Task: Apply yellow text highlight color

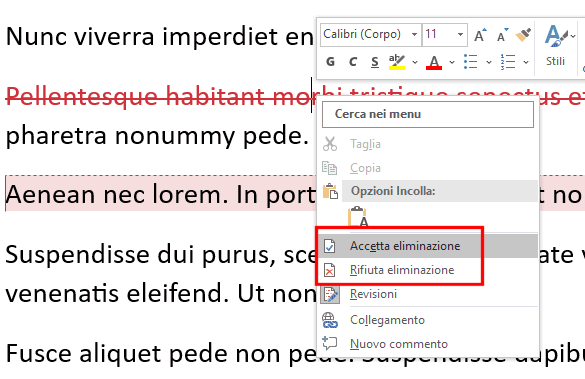Action: 397,62
